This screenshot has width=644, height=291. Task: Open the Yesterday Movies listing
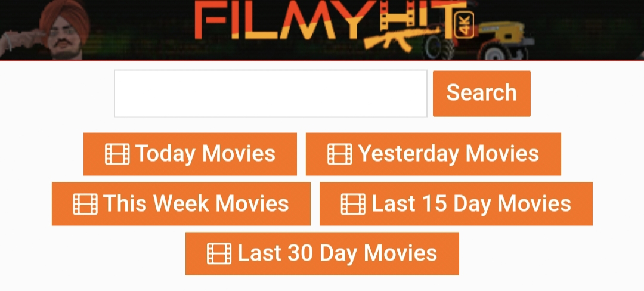434,154
